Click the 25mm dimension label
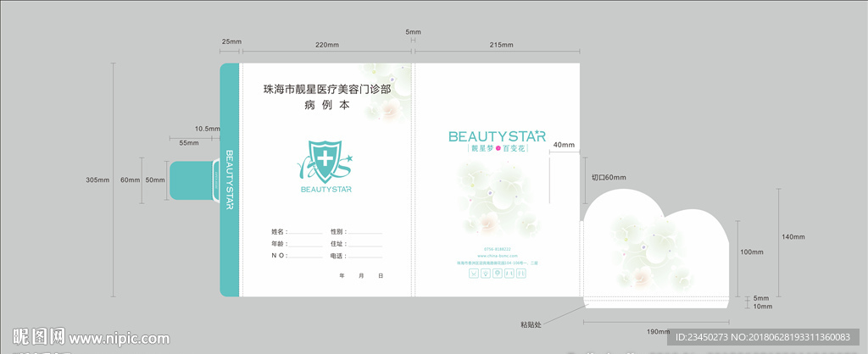 pyautogui.click(x=231, y=42)
